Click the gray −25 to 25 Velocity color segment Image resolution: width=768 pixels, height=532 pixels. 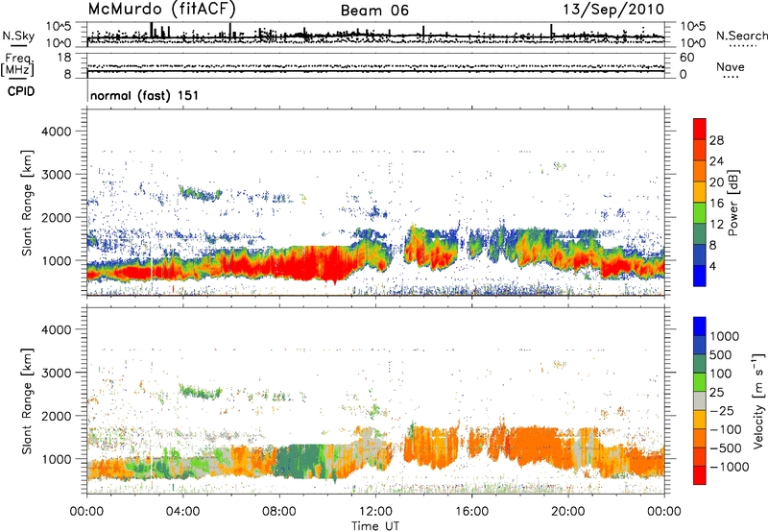[x=700, y=400]
